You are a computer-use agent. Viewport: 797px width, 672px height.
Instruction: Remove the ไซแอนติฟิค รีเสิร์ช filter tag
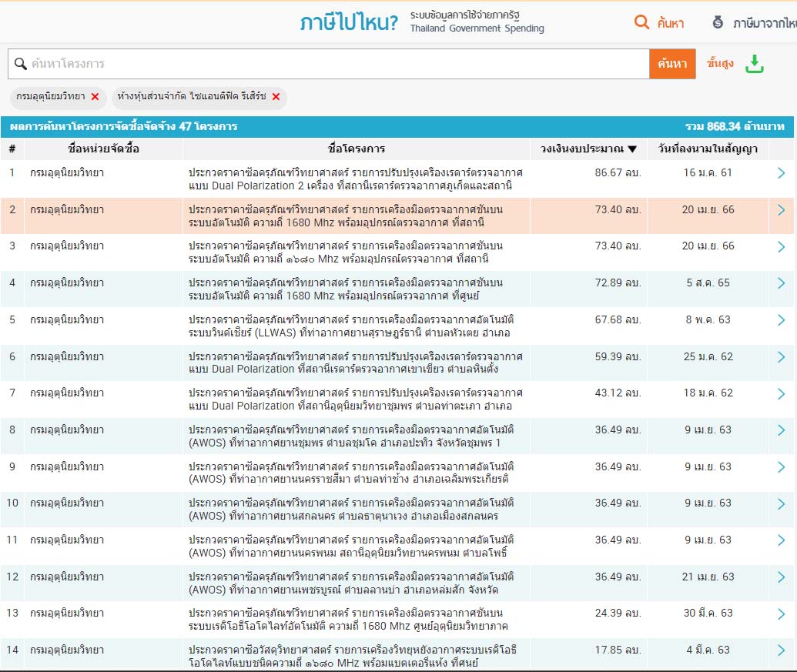[276, 96]
